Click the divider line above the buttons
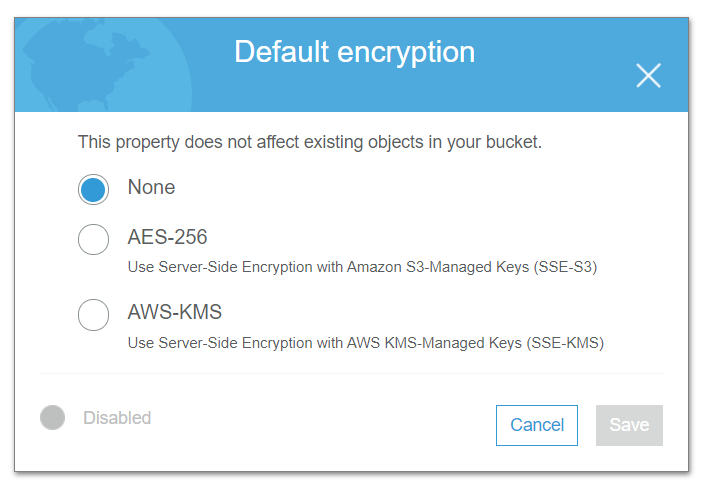 pyautogui.click(x=351, y=373)
